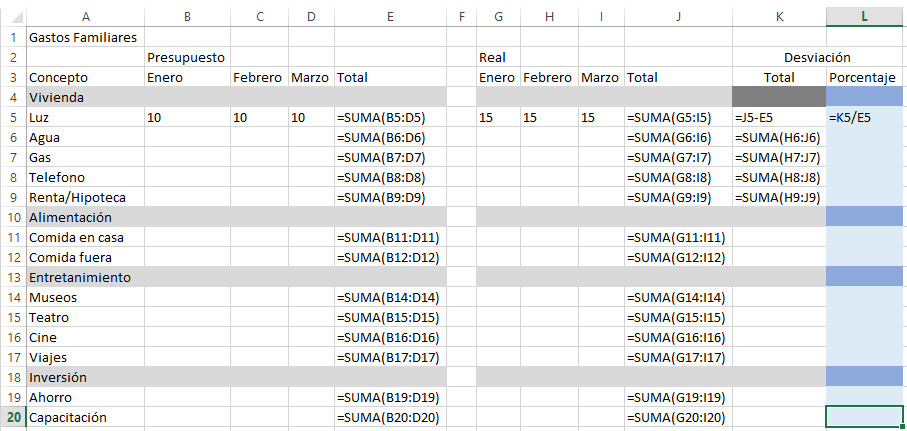
Task: Select cell containing =SUMA(G20:I20)
Action: click(679, 417)
